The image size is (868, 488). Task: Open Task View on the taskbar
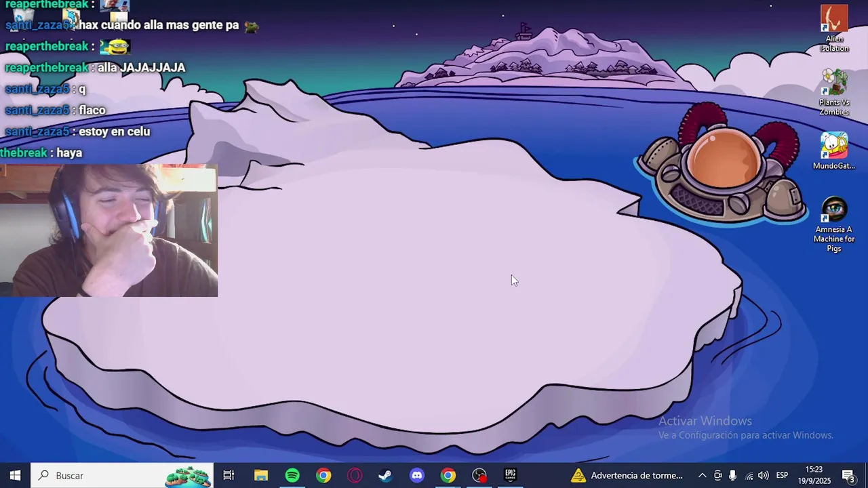(229, 475)
